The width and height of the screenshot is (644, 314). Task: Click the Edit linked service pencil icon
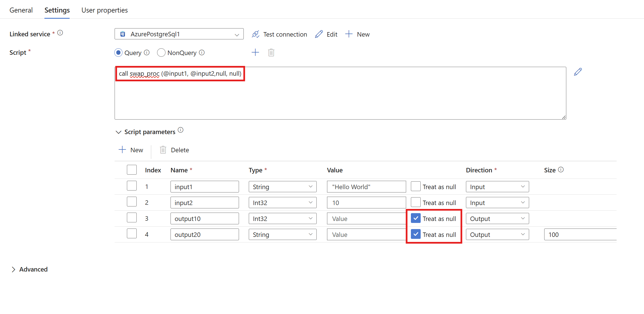point(319,34)
